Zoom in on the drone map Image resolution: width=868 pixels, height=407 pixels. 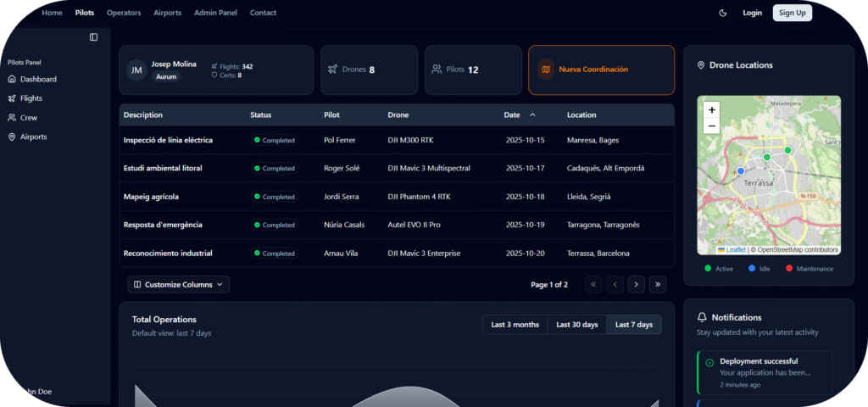[712, 109]
